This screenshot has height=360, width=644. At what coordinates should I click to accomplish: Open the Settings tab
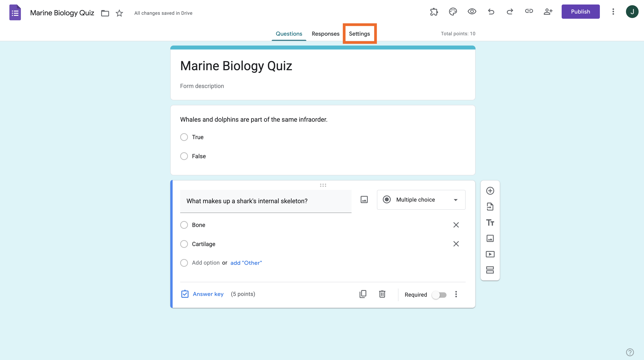[359, 34]
